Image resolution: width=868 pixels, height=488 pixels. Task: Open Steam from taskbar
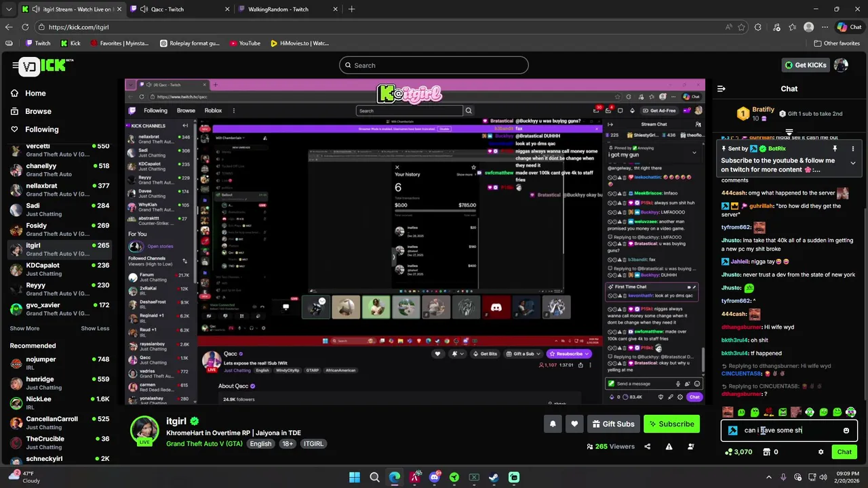tap(494, 477)
